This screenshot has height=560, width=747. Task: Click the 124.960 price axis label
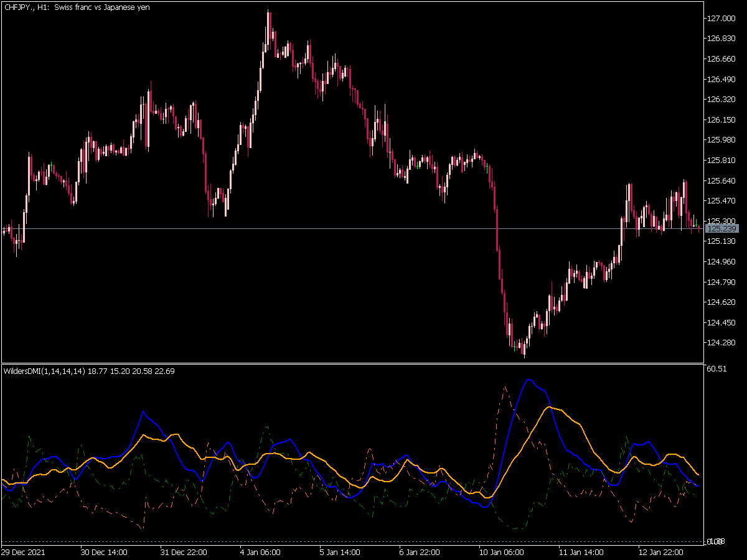coord(722,262)
